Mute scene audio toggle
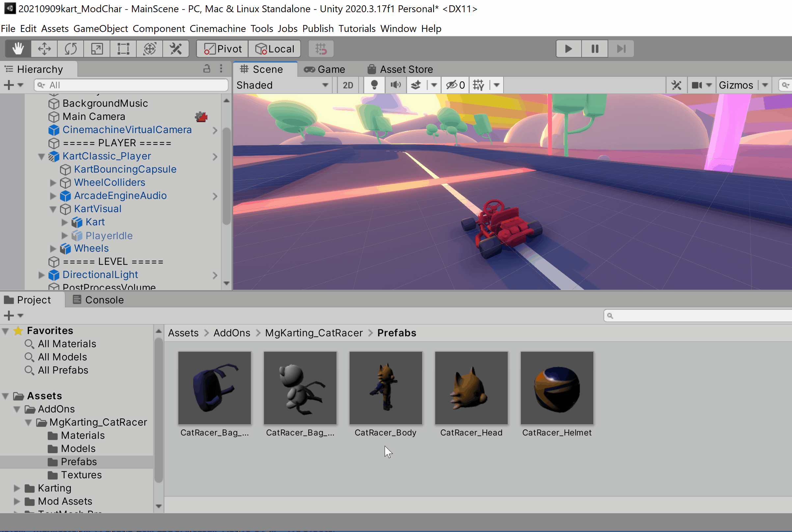This screenshot has width=792, height=532. [x=396, y=85]
